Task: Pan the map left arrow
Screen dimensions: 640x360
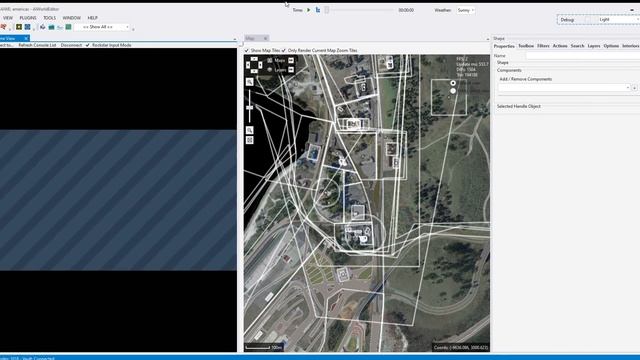Action: click(x=248, y=65)
